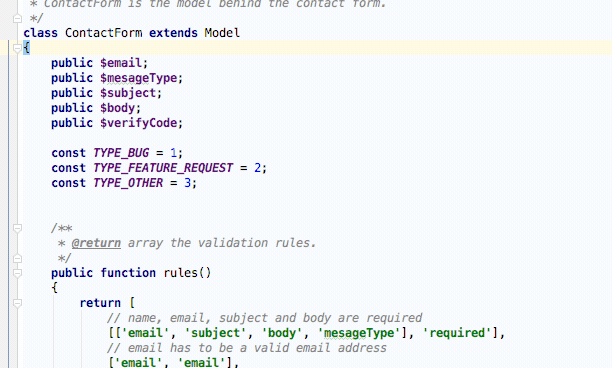This screenshot has width=612, height=368.
Task: Click the 'mesageType' string in required rule
Action: [x=359, y=333]
